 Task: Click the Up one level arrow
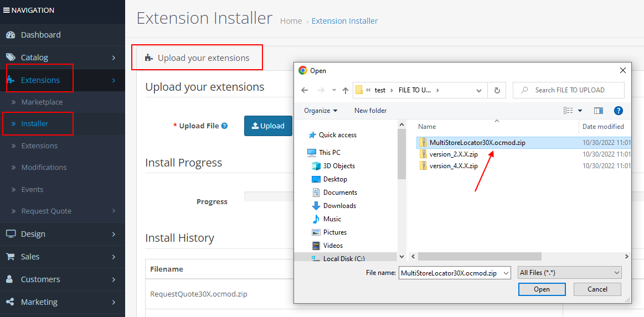(346, 90)
